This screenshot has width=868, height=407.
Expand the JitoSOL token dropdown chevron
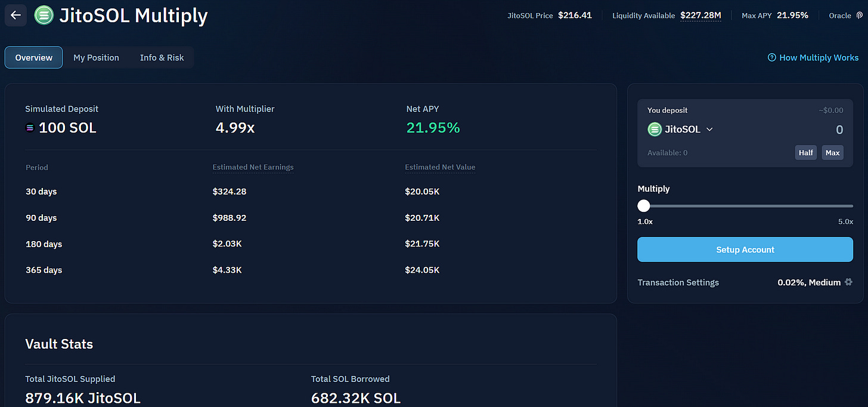click(x=709, y=129)
